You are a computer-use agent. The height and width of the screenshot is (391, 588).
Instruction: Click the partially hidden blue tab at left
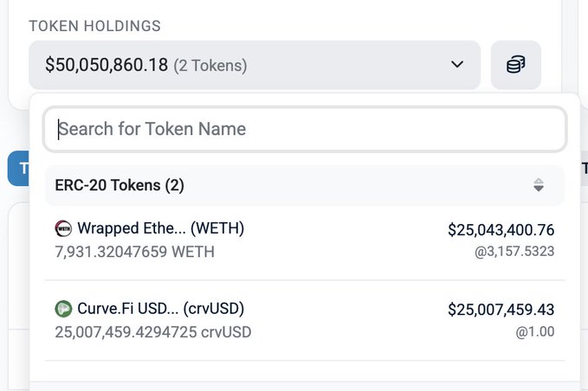pos(18,168)
